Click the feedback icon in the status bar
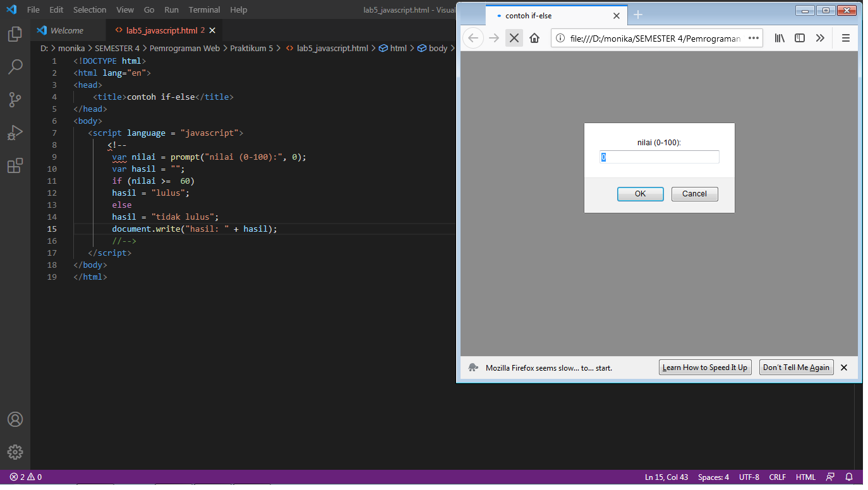 tap(830, 477)
